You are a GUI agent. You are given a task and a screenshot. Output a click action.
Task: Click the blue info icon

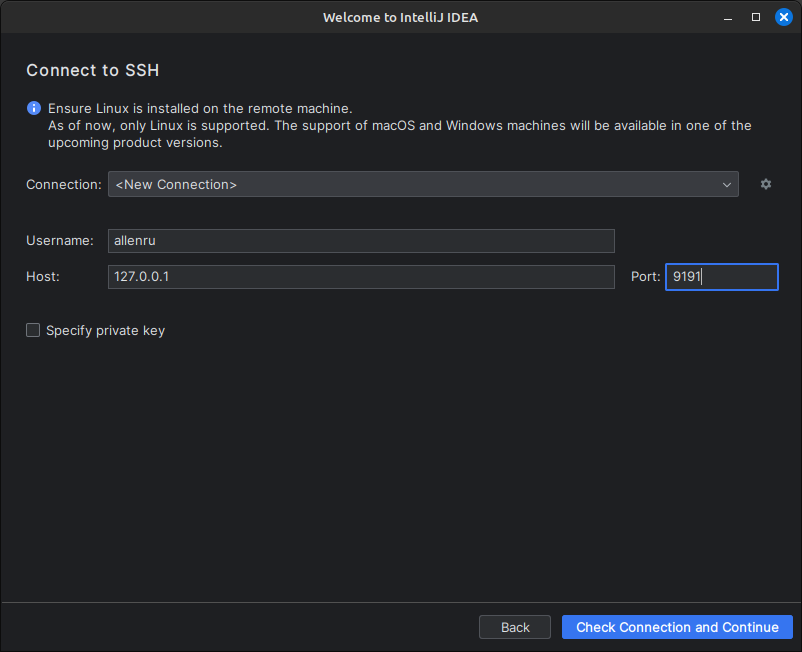[x=34, y=108]
